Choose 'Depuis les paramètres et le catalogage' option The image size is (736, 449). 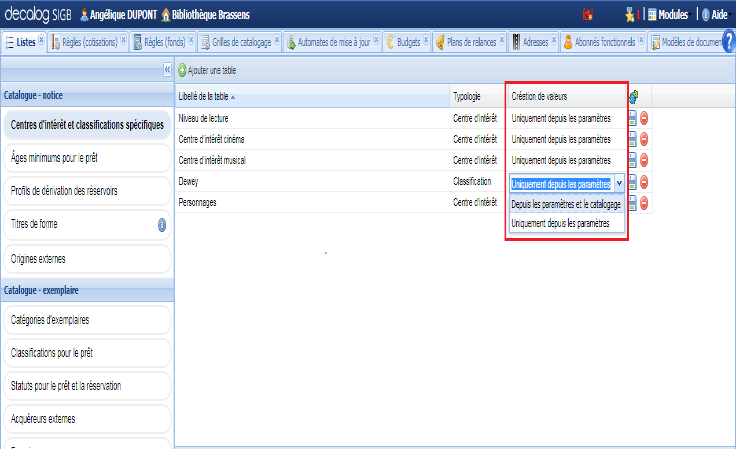click(566, 204)
